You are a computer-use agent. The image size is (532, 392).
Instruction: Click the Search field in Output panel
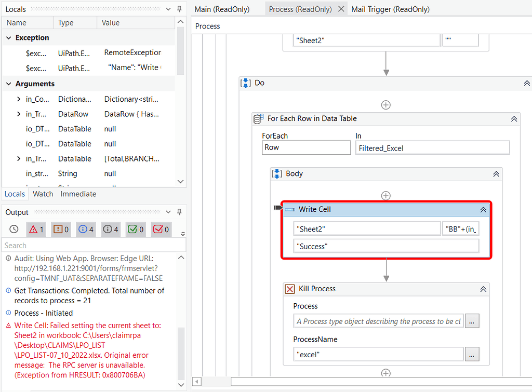[88, 245]
